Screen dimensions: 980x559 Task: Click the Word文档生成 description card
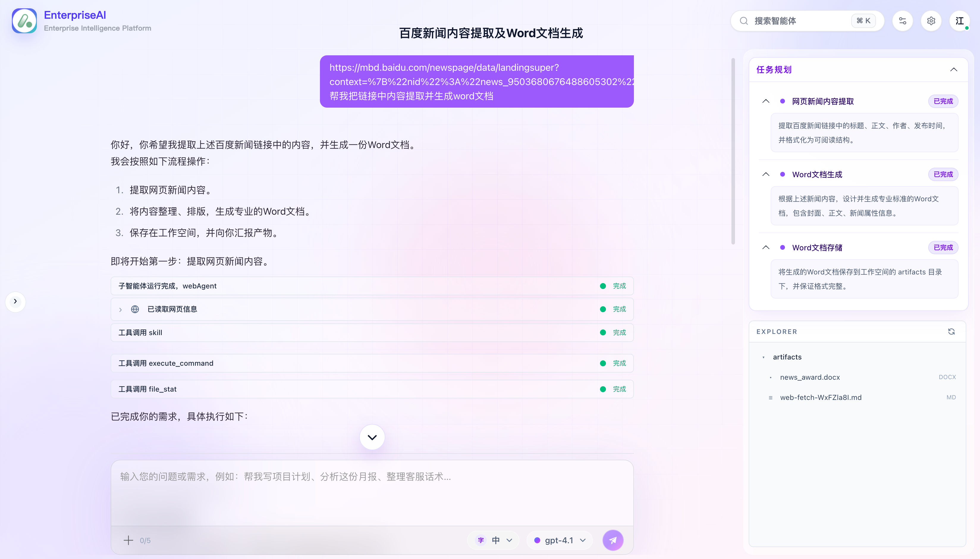[x=864, y=206]
